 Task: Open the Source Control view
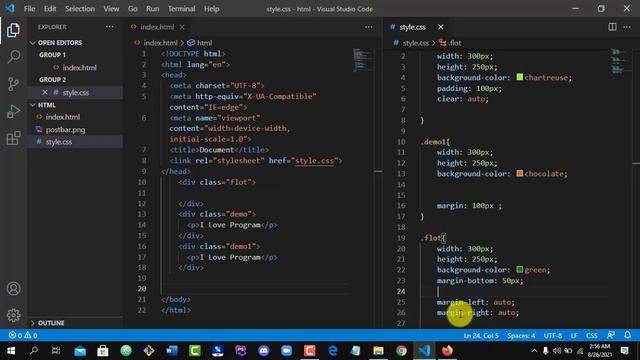point(13,84)
